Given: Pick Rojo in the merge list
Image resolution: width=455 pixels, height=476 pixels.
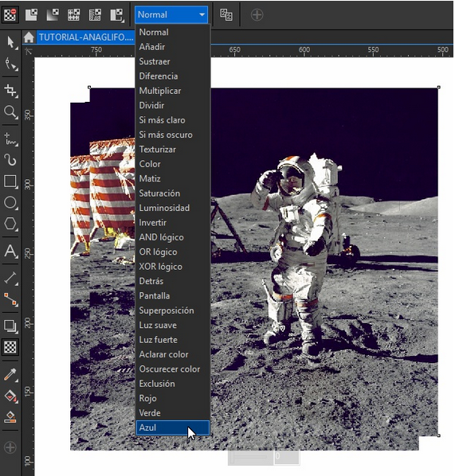Looking at the screenshot, I should (x=147, y=398).
